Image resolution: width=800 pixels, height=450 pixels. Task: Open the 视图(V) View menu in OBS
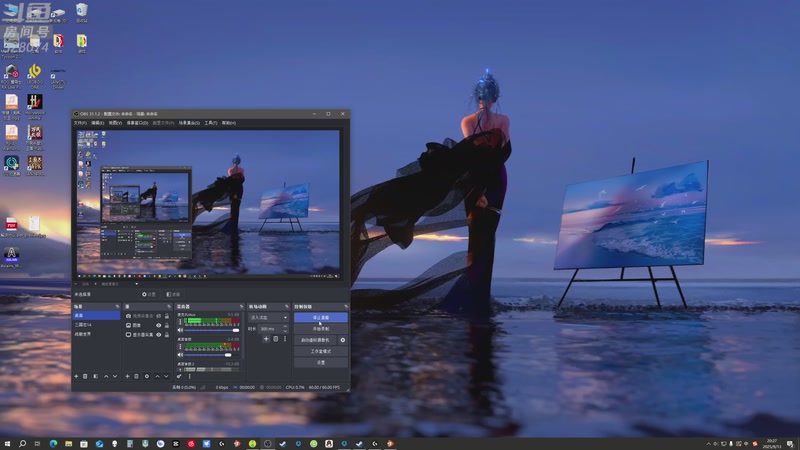pos(115,123)
